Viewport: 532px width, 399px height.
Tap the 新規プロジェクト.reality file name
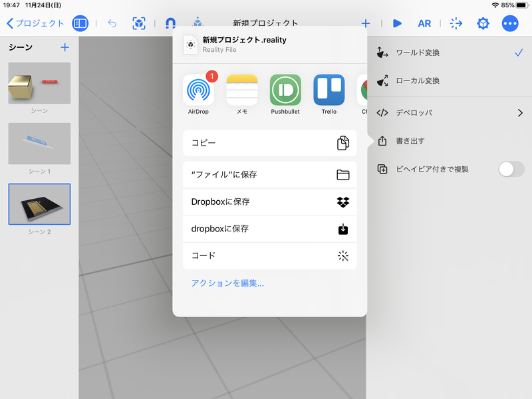[x=244, y=40]
